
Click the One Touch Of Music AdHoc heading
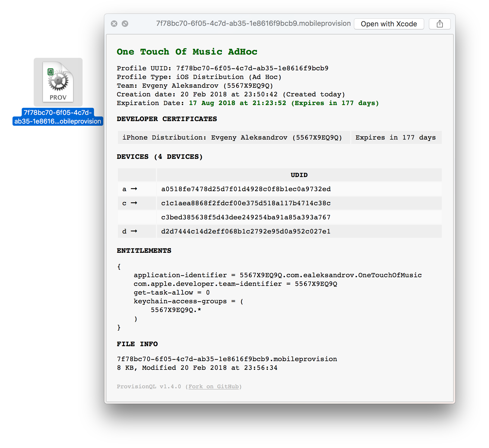click(187, 52)
